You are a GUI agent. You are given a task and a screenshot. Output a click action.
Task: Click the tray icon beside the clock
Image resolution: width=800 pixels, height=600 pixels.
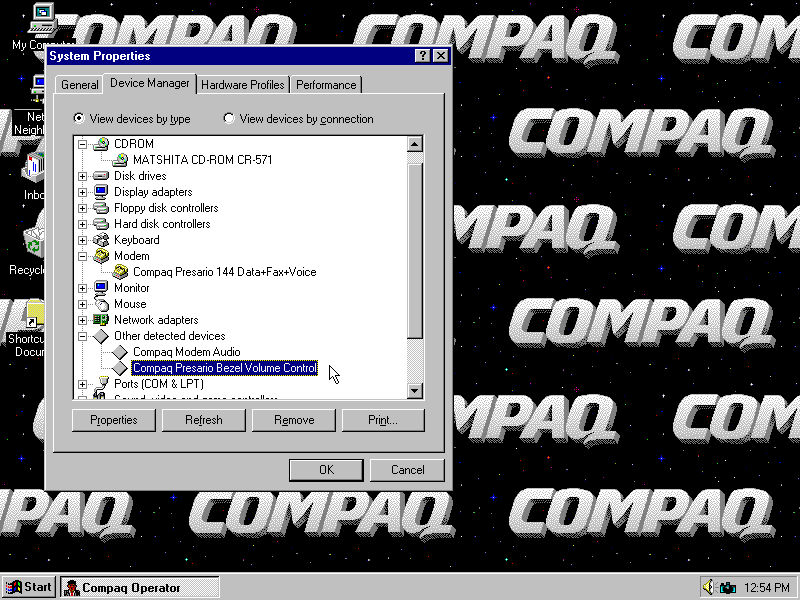point(728,588)
